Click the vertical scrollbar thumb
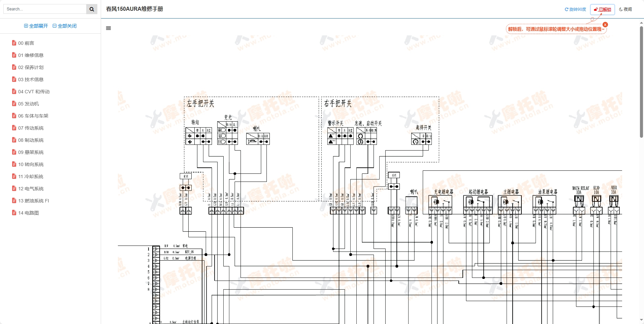The width and height of the screenshot is (644, 324). pyautogui.click(x=641, y=82)
